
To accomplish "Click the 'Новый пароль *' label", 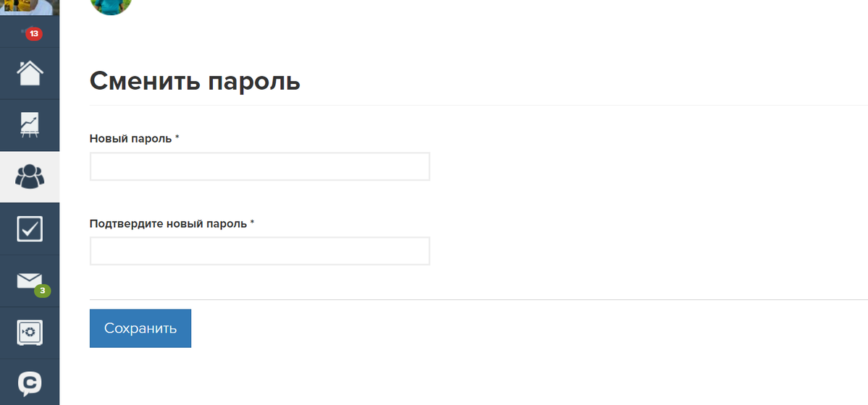I will 130,138.
